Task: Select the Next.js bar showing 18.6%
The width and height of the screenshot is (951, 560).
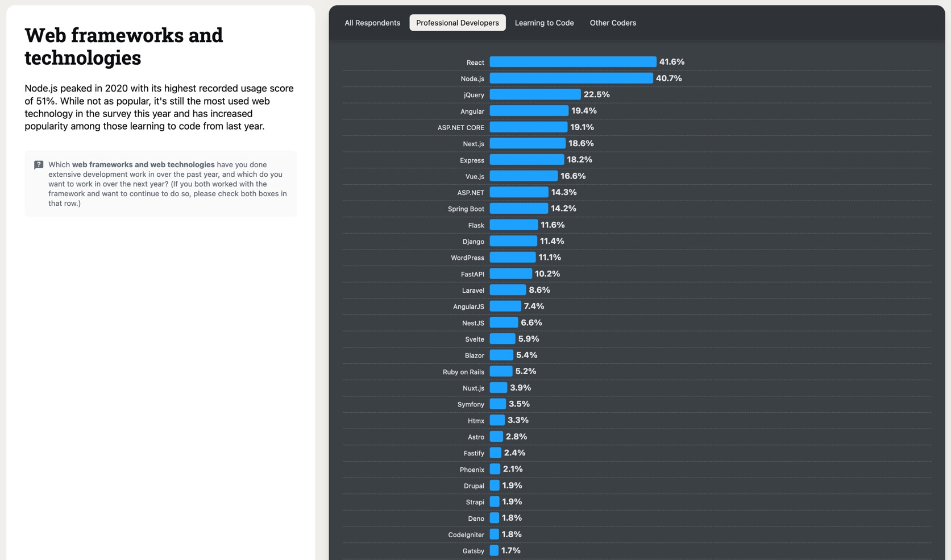Action: (526, 143)
